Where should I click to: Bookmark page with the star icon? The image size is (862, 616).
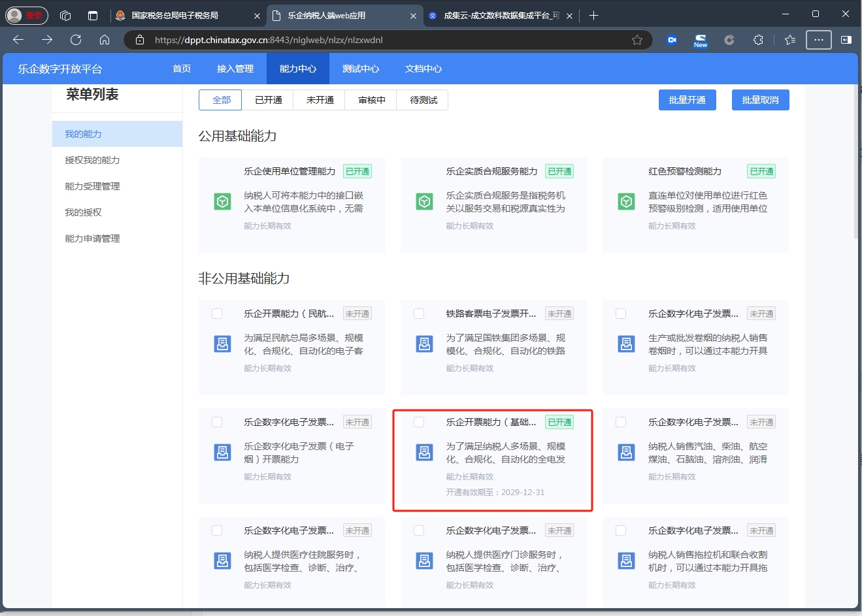point(637,40)
